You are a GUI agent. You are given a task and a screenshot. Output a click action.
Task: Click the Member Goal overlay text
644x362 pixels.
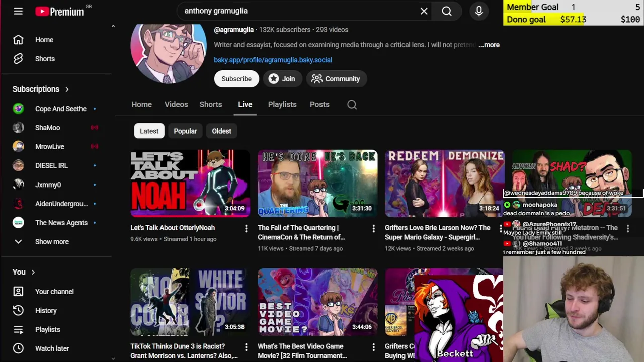[532, 7]
